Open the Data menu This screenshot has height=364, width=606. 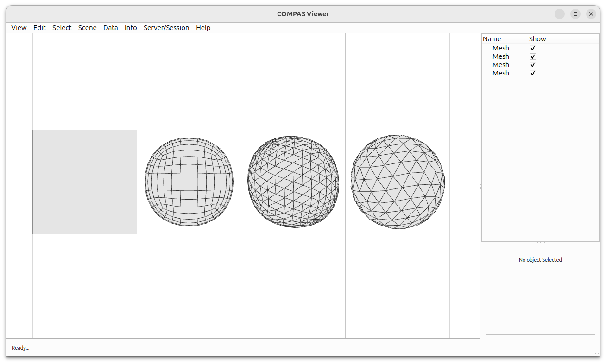tap(110, 28)
